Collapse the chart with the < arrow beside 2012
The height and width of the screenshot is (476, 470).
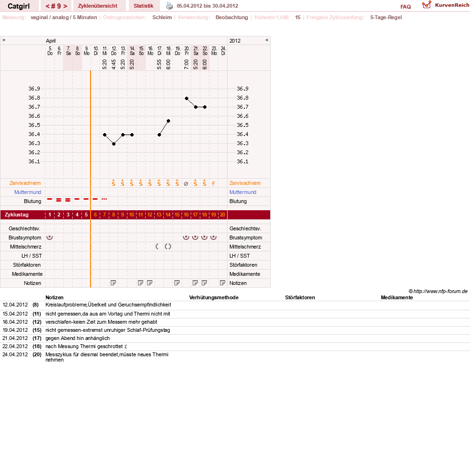point(267,40)
